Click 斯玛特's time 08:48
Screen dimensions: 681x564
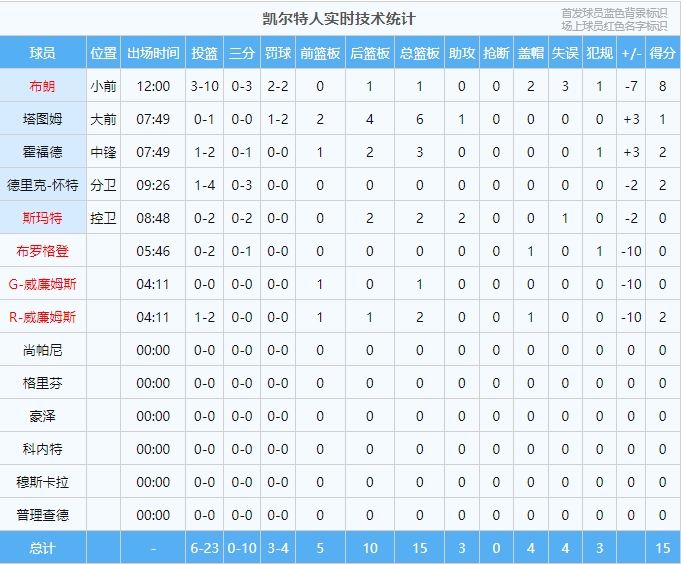153,218
